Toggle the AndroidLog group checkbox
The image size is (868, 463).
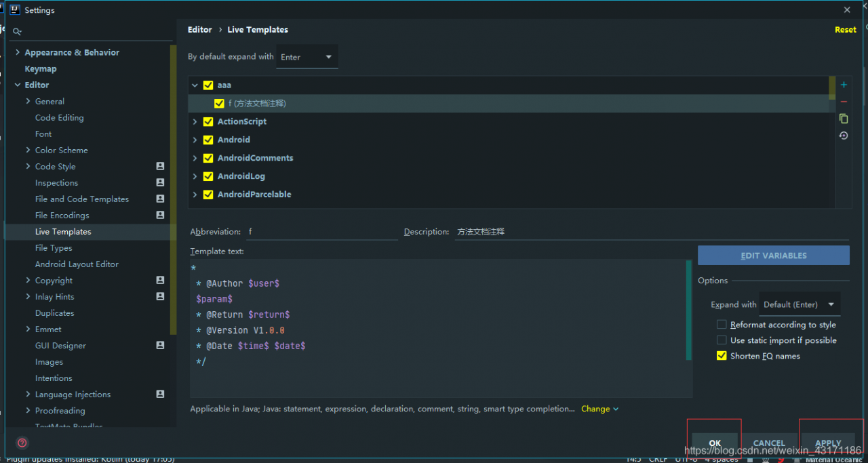208,176
